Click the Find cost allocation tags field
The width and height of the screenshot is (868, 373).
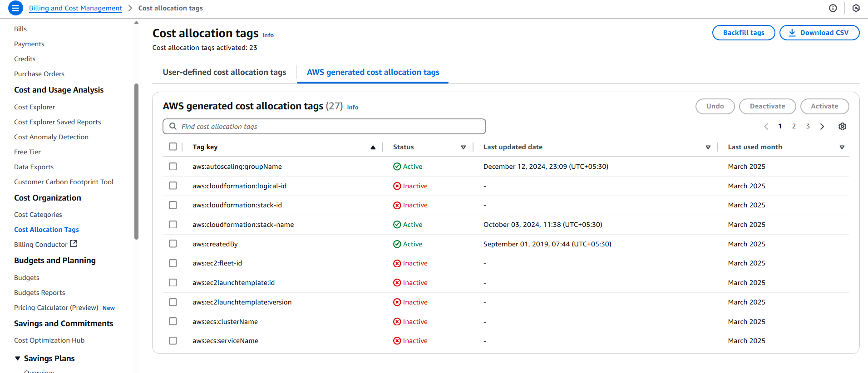click(327, 127)
